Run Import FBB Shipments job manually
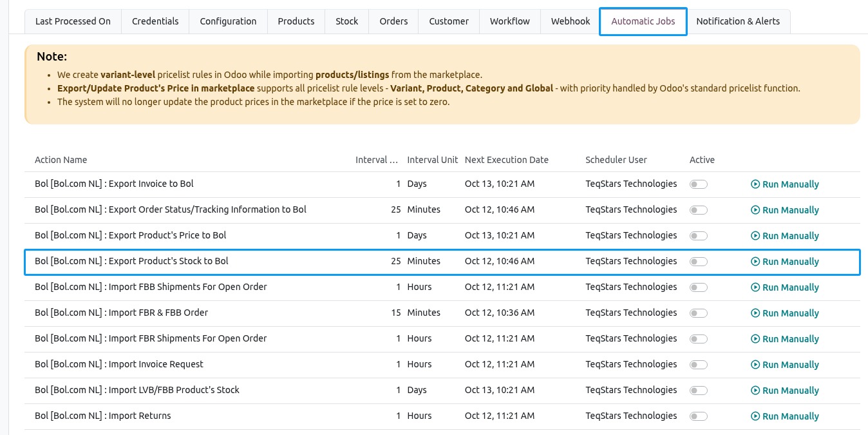 (x=785, y=287)
